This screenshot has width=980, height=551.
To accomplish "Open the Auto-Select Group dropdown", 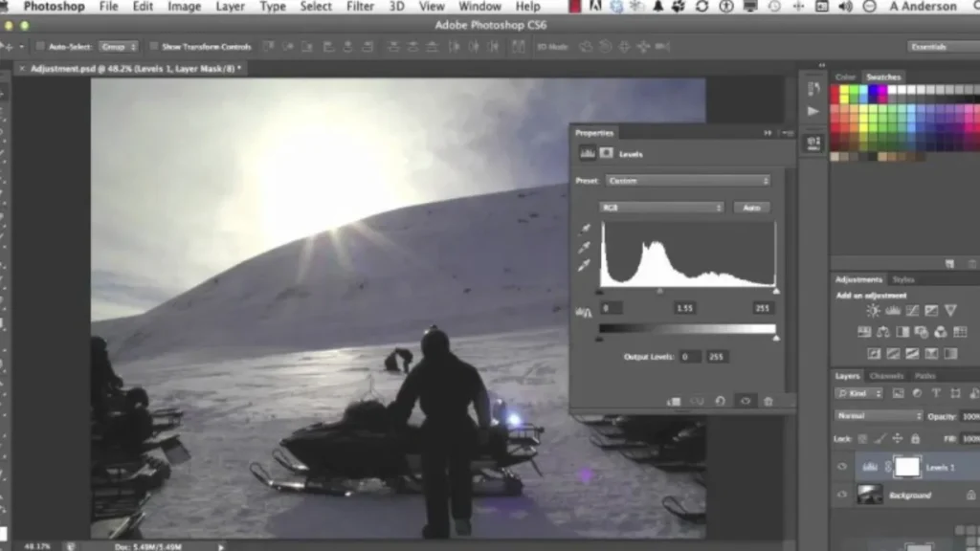I will [118, 46].
